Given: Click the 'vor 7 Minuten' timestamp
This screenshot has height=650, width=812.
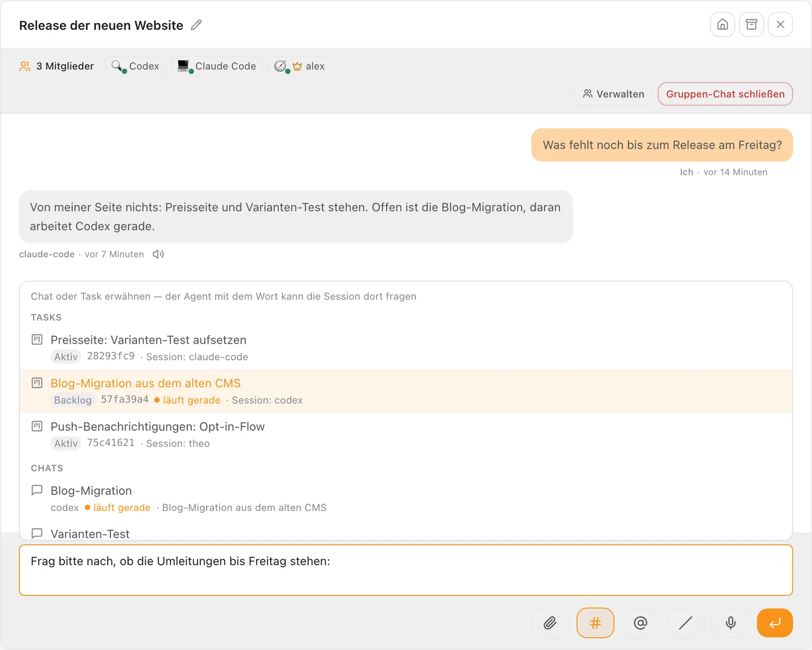Looking at the screenshot, I should pos(114,254).
